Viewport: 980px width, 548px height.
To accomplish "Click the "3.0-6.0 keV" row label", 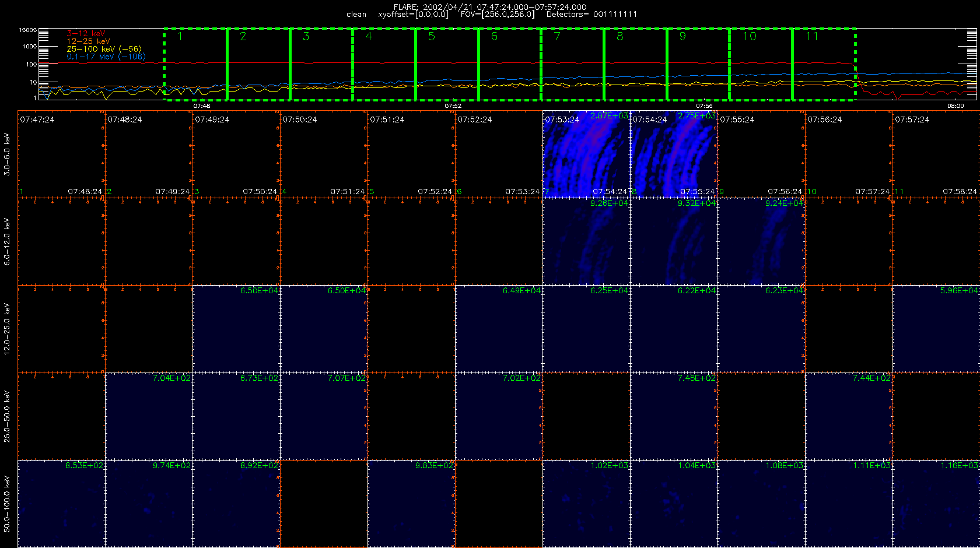I will coord(7,154).
